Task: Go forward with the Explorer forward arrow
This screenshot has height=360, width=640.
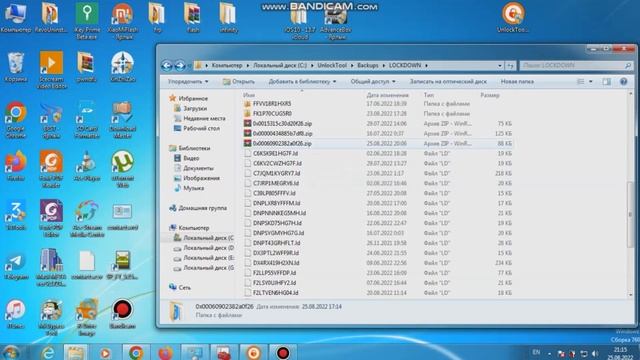Action: coord(180,65)
